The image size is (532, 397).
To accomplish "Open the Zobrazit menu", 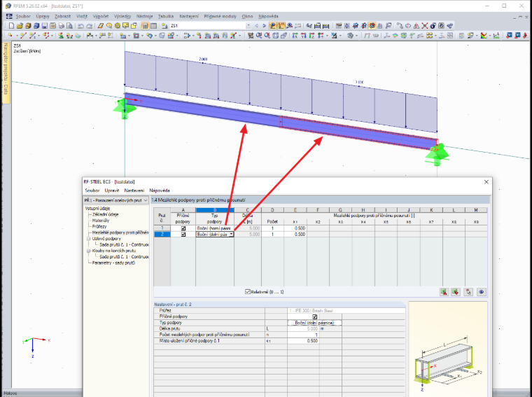I will tap(63, 16).
